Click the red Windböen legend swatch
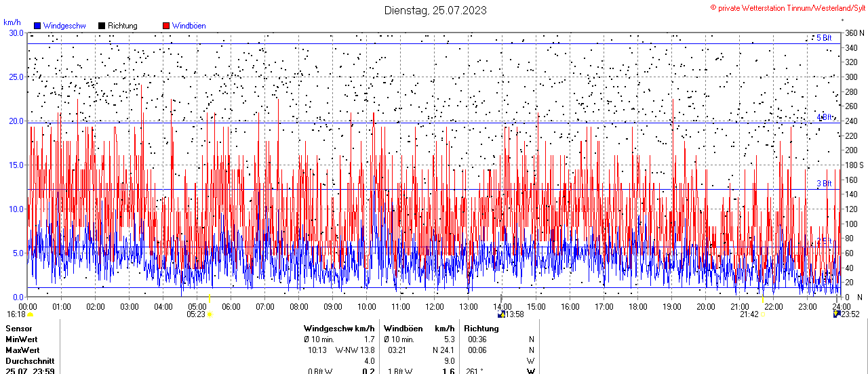This screenshot has height=374, width=868. (167, 26)
